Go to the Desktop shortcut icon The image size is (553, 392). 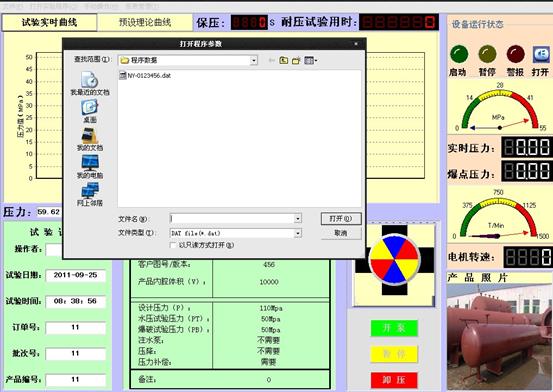(90, 107)
